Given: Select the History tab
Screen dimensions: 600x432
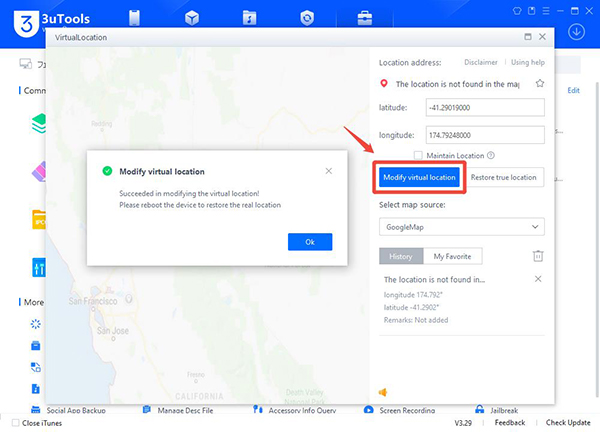Looking at the screenshot, I should point(399,256).
